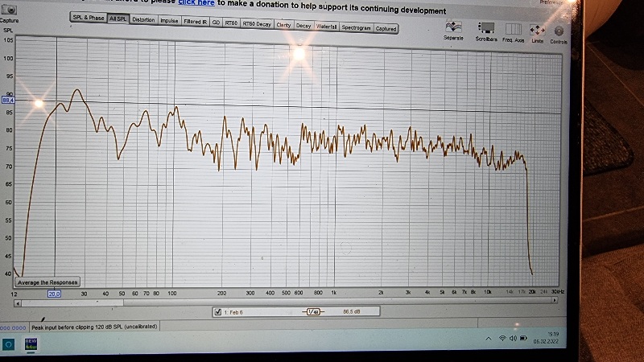Toggle the Scrollbars icon
This screenshot has width=644, height=362.
tap(486, 31)
